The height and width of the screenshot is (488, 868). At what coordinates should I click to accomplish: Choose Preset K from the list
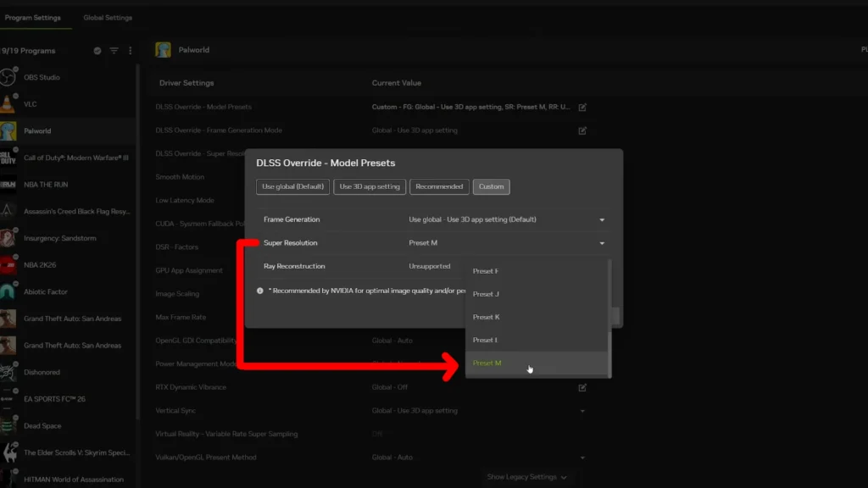pos(537,317)
